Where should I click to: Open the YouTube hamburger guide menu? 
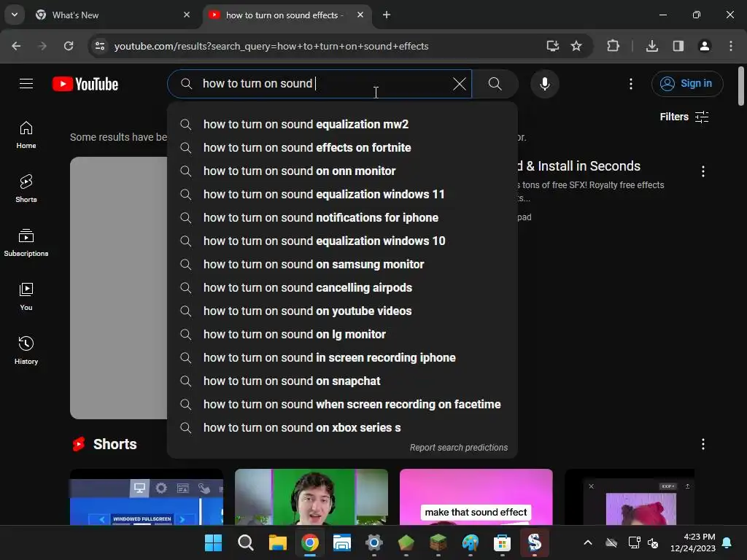click(26, 84)
